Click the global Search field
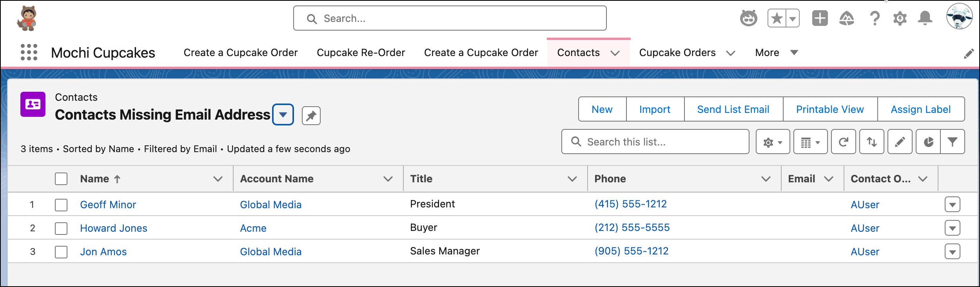980x287 pixels. click(x=450, y=18)
